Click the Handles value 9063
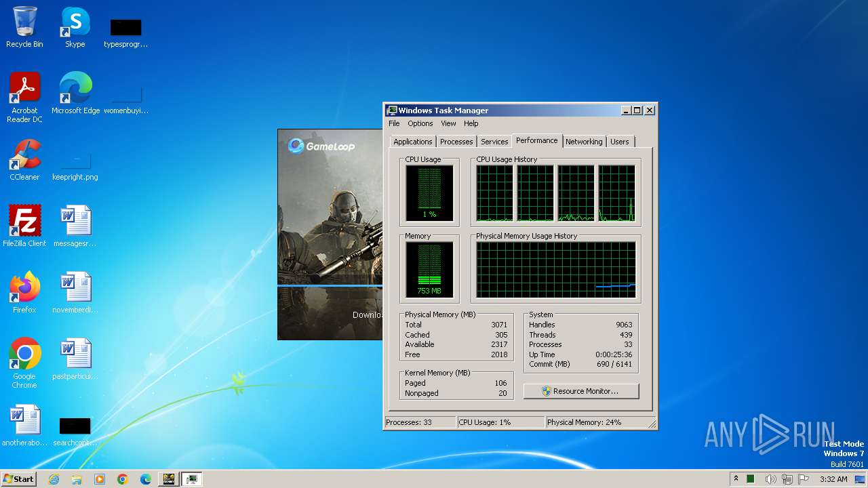The image size is (868, 488). [x=624, y=325]
